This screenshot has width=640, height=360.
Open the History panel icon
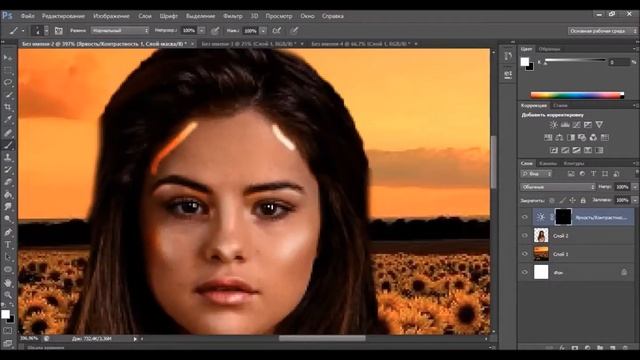508,56
